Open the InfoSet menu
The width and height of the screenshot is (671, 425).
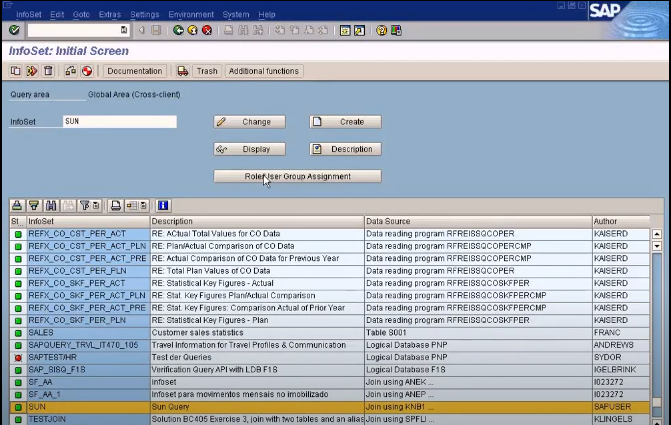[x=29, y=14]
